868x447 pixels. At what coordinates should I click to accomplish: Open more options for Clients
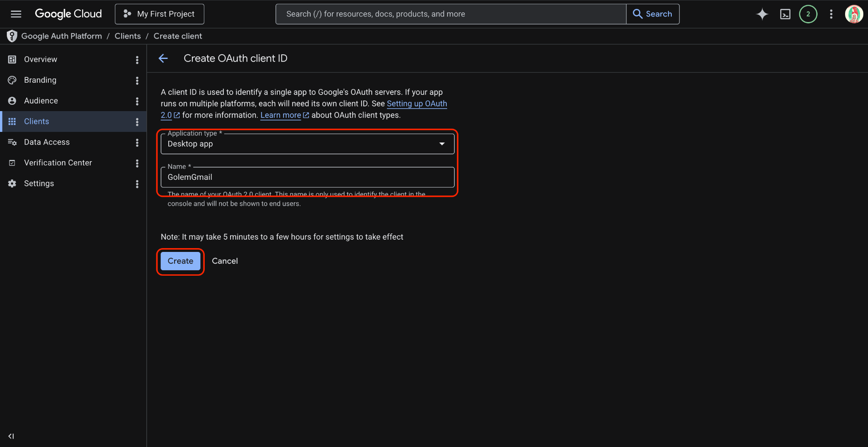pos(137,122)
